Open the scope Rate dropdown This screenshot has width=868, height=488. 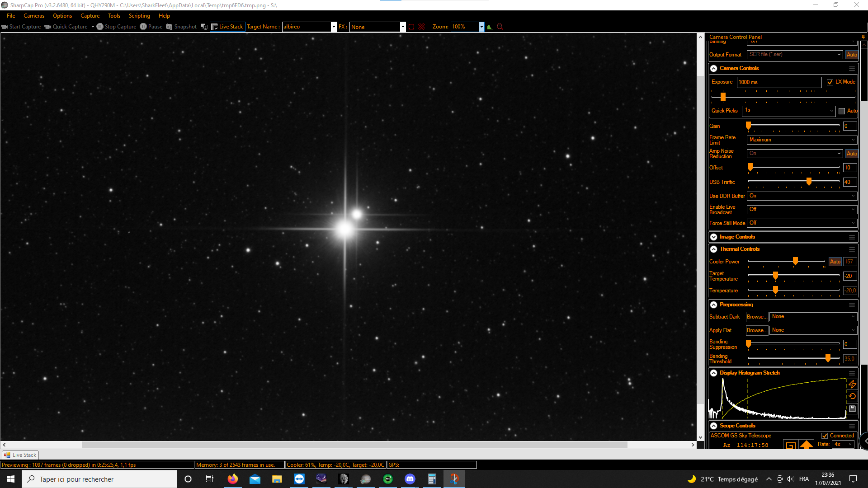click(843, 445)
